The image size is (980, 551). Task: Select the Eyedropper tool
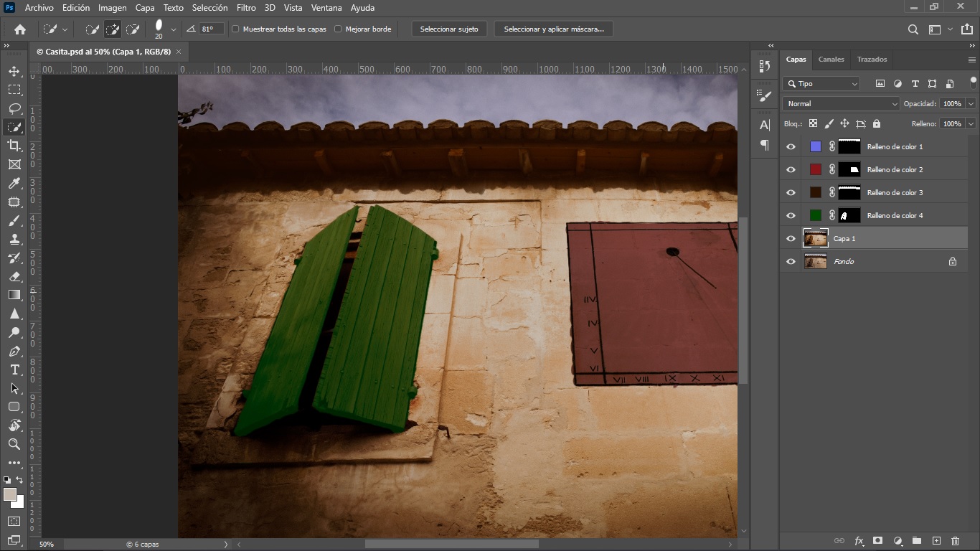click(14, 184)
